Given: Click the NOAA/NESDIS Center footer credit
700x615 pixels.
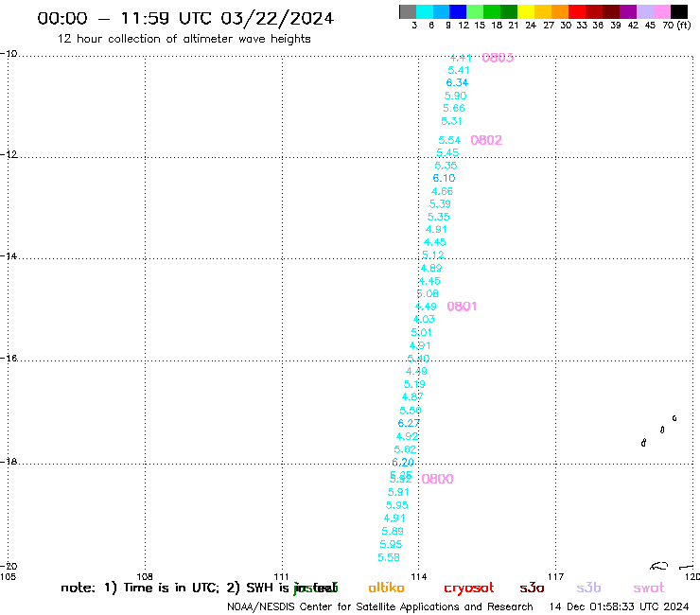Looking at the screenshot, I should click(x=380, y=607).
